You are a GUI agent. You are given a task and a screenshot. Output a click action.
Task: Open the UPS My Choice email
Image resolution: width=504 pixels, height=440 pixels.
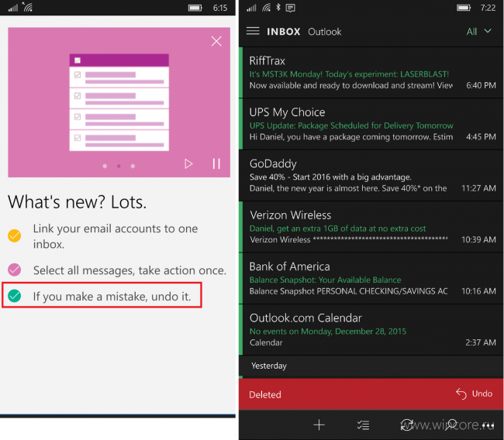coord(371,124)
